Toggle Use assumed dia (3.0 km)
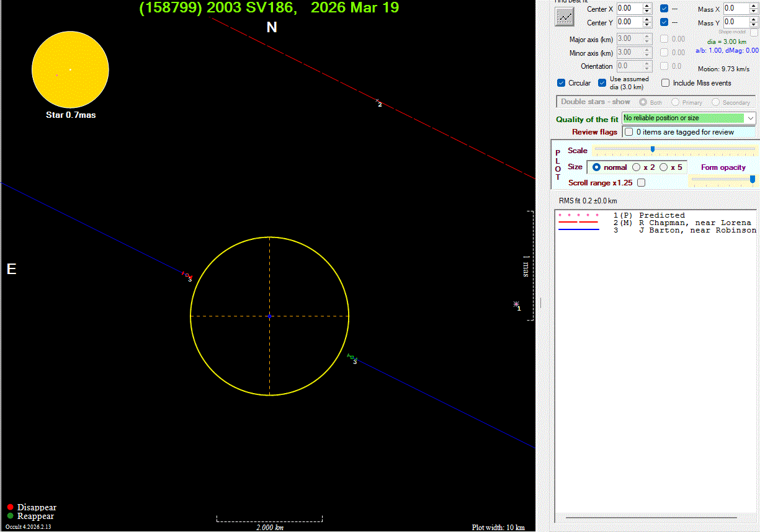Screen dimensions: 760x532 (x=602, y=83)
